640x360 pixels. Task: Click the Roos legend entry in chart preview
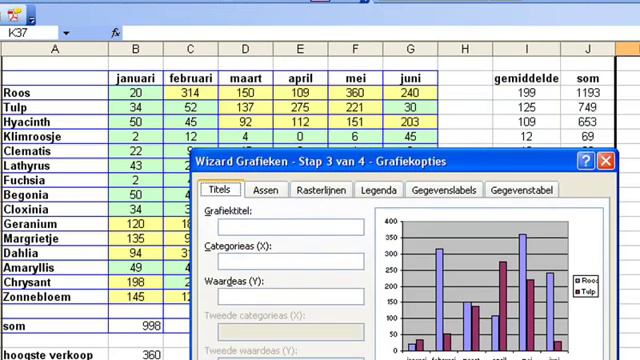pyautogui.click(x=587, y=280)
